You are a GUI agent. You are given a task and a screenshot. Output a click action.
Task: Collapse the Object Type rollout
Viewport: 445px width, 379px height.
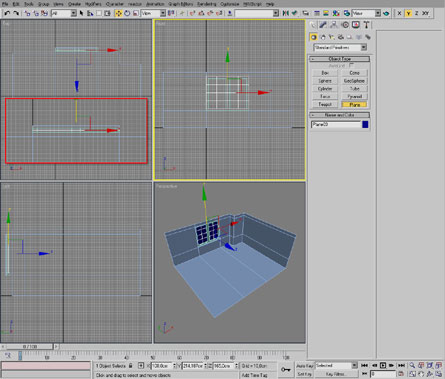(339, 59)
